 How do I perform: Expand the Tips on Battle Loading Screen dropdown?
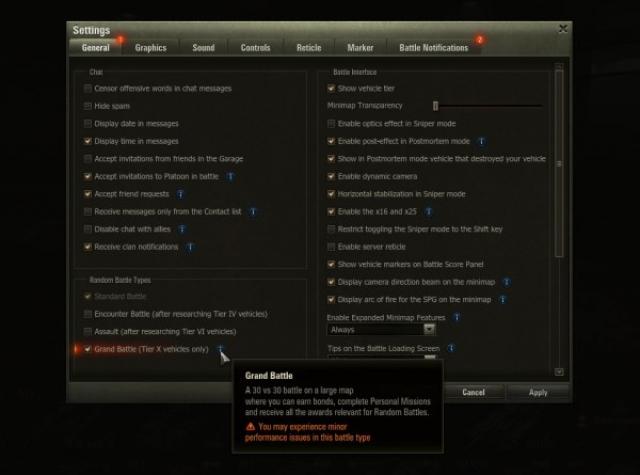point(381,357)
